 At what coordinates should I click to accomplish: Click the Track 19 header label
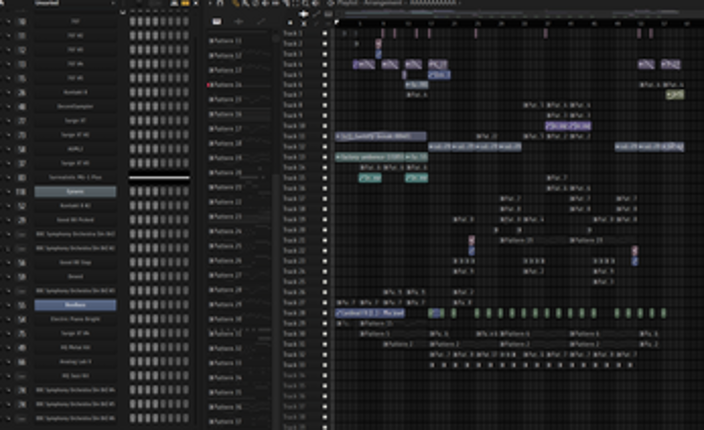click(294, 219)
